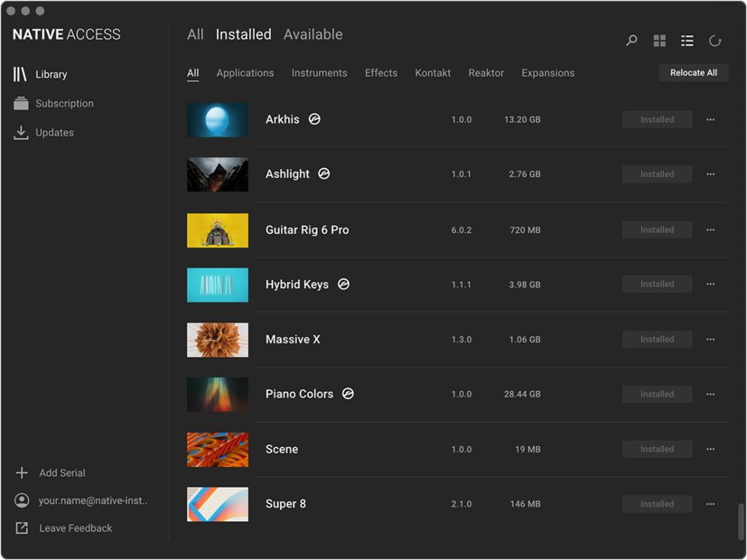
Task: Select the Piano Colors thumbnail image
Action: pos(218,394)
